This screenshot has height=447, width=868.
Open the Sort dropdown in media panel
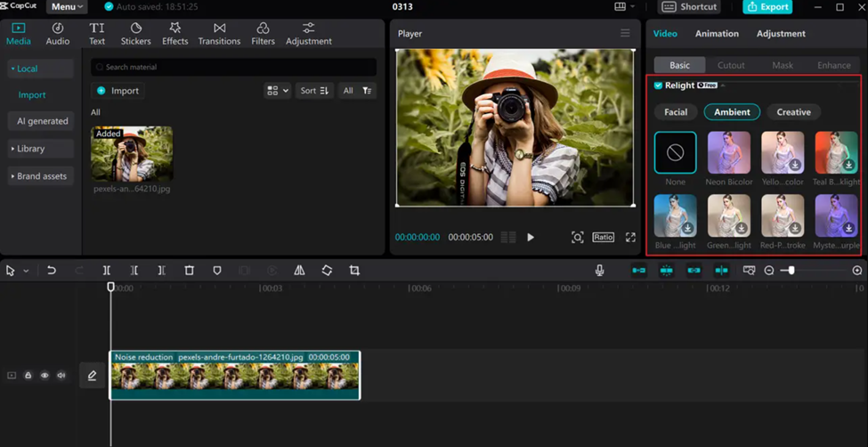point(314,91)
